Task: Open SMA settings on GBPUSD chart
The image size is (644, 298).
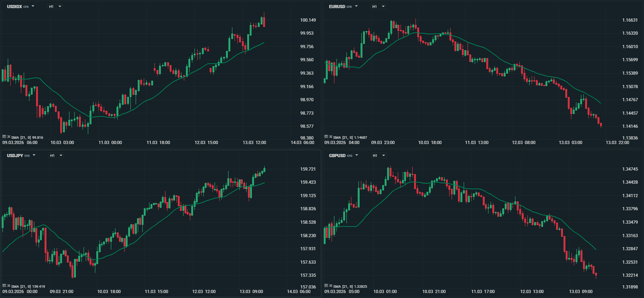Action: click(x=326, y=286)
